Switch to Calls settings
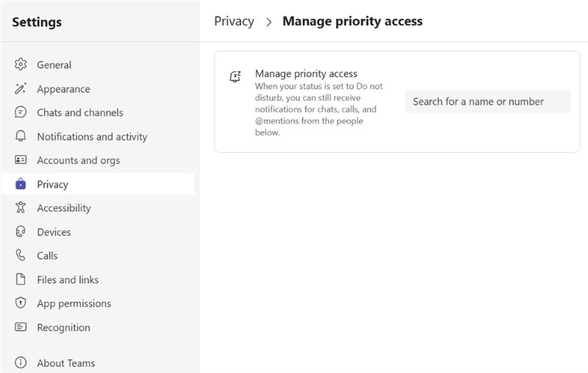 click(47, 256)
